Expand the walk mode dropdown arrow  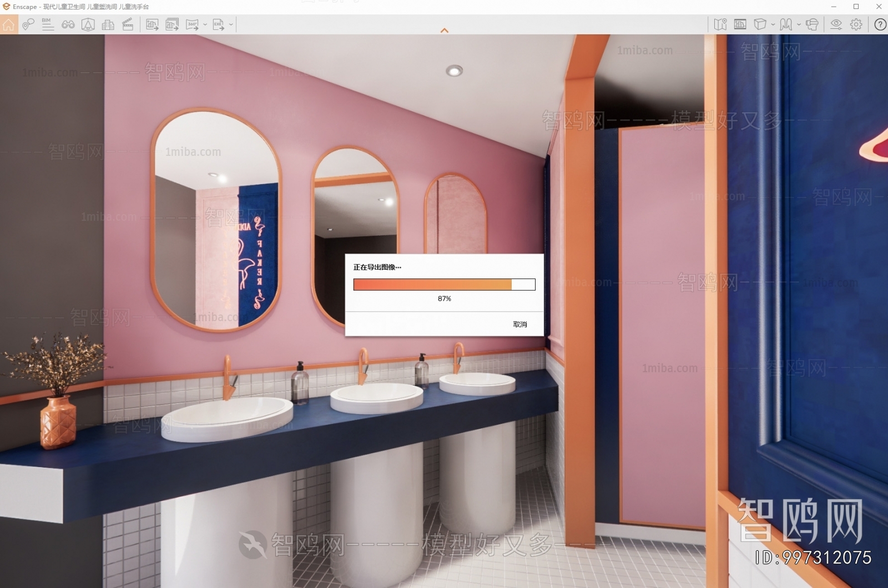(x=799, y=24)
